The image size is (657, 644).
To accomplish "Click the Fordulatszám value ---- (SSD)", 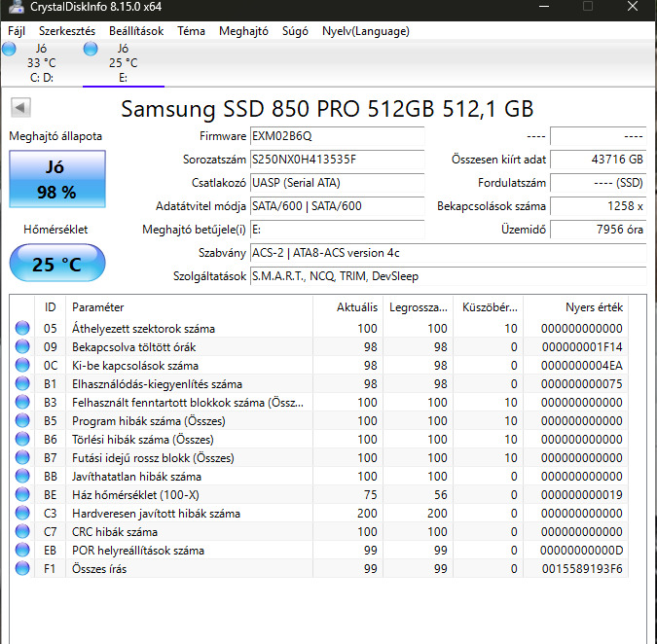I will click(599, 183).
